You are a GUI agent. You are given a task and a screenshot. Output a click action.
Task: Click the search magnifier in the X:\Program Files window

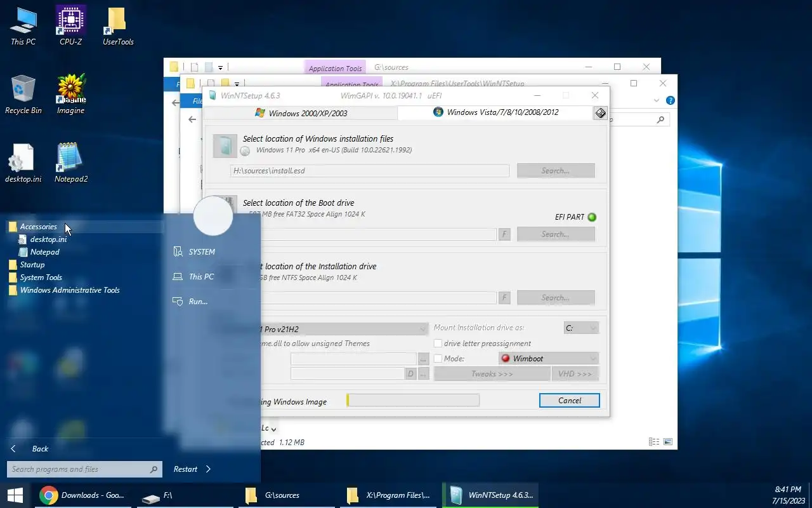pyautogui.click(x=660, y=119)
